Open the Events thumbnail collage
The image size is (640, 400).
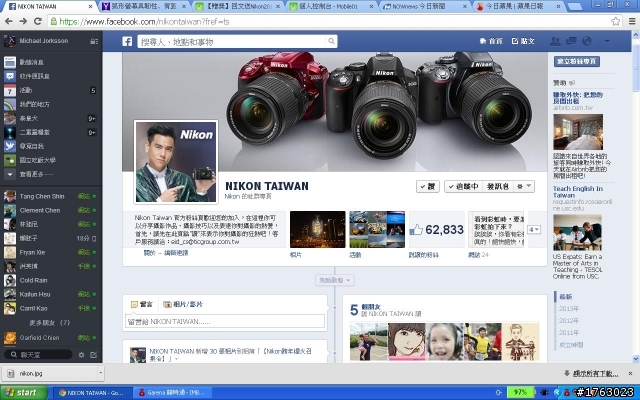point(377,229)
